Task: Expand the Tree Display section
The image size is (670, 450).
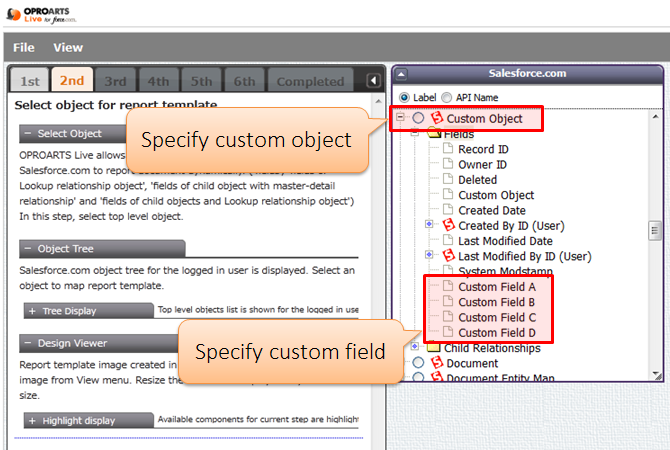Action: tap(32, 311)
